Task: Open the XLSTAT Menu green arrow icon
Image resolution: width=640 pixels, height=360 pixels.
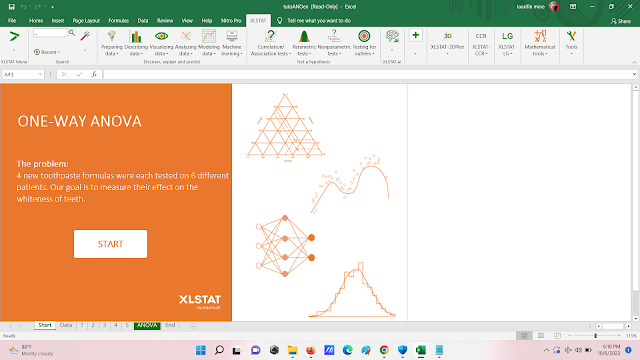Action: tap(14, 37)
